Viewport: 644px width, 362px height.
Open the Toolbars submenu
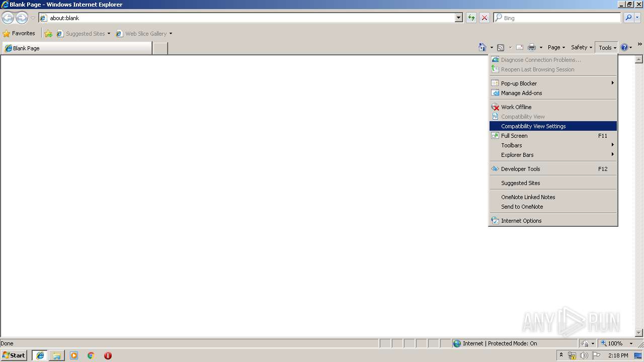[553, 145]
